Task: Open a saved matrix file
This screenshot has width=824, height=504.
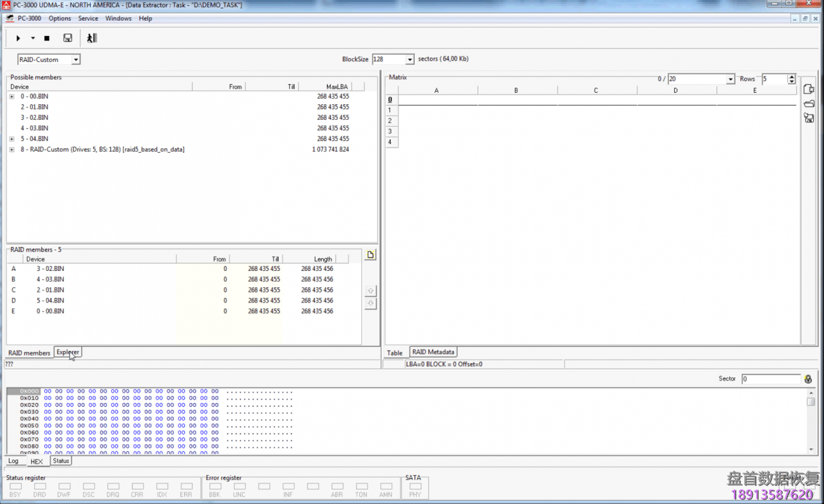Action: [x=809, y=104]
